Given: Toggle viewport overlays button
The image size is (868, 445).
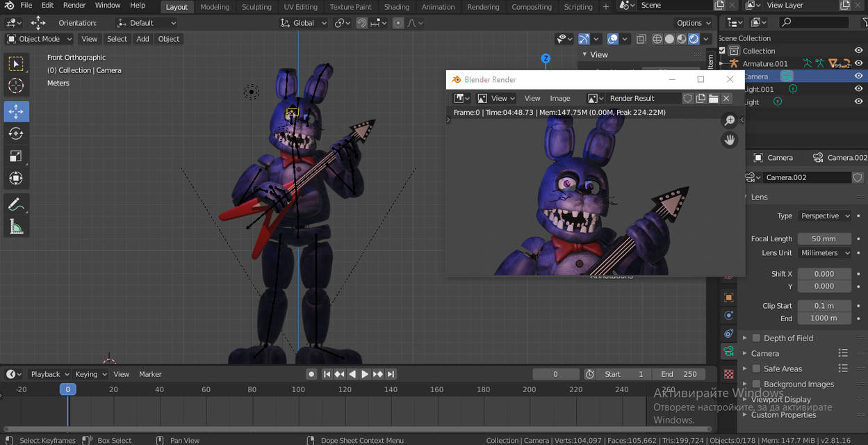Looking at the screenshot, I should (612, 39).
